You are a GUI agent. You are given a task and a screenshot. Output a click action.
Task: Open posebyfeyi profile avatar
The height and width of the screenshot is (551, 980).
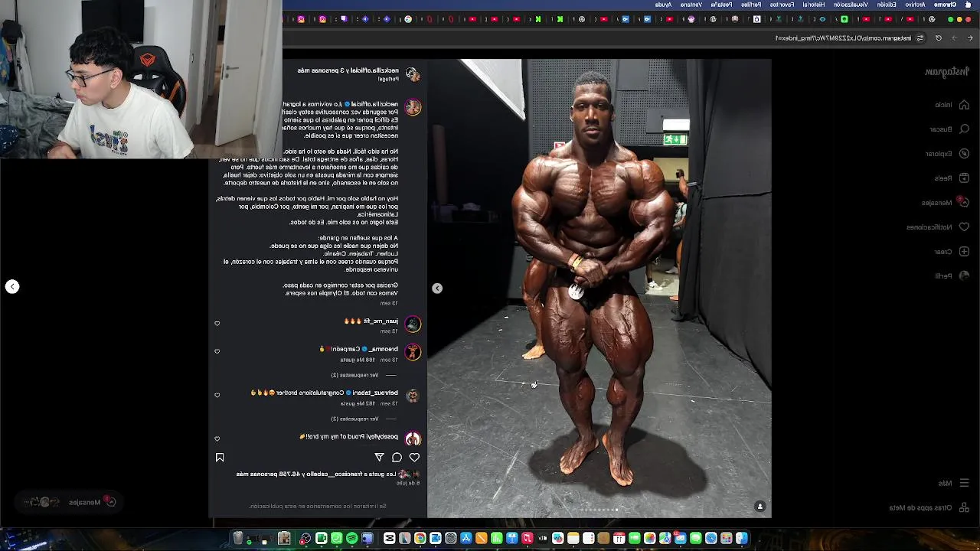click(413, 439)
